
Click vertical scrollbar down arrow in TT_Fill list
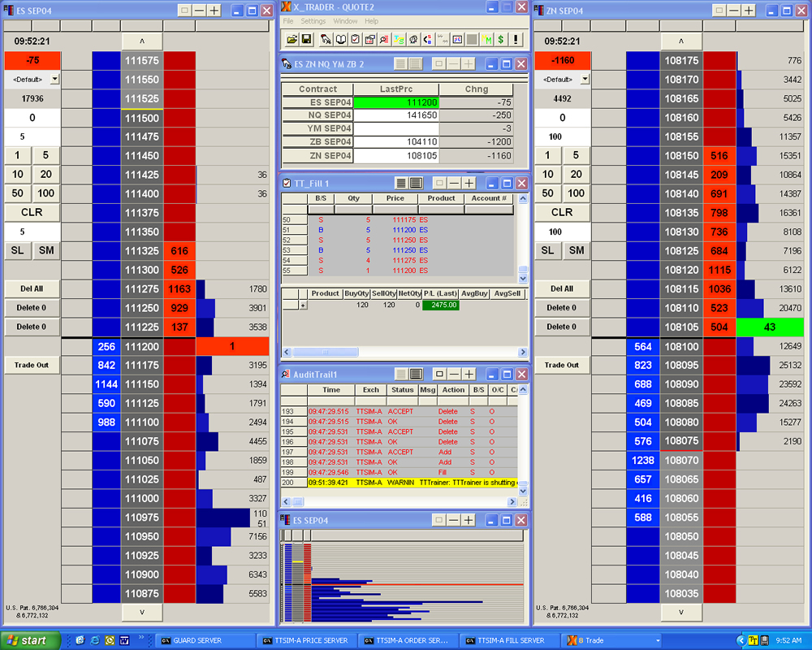(x=522, y=279)
